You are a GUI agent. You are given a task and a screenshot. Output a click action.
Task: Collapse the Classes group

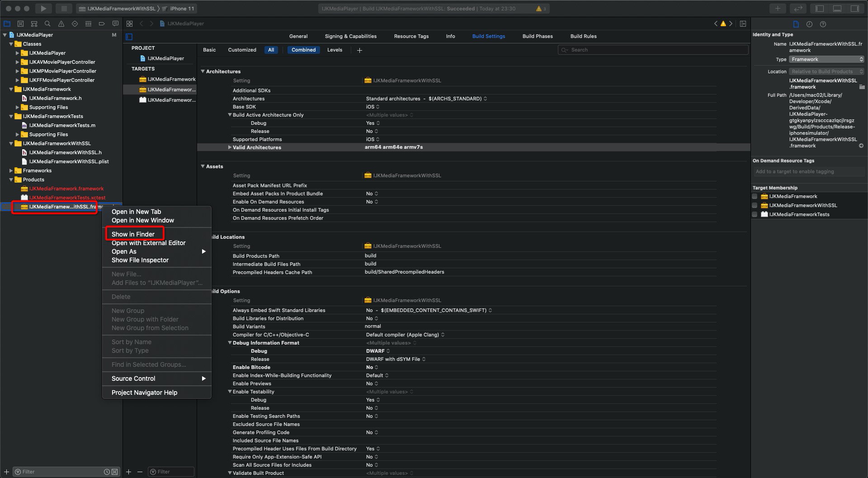click(x=11, y=44)
